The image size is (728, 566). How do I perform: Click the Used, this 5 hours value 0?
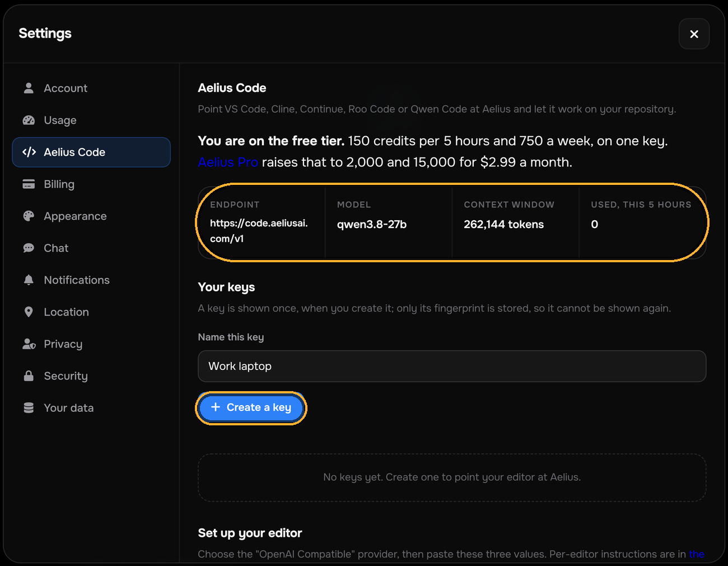tap(594, 224)
